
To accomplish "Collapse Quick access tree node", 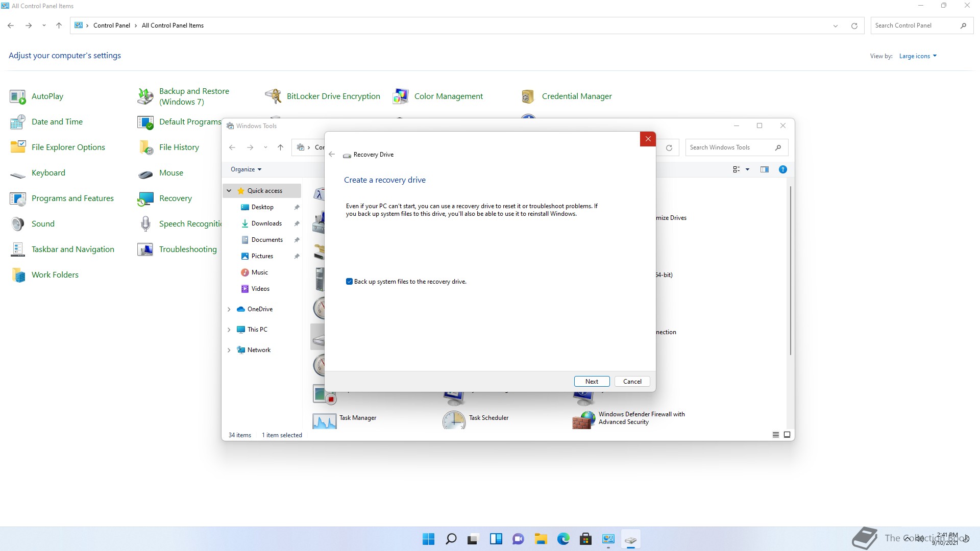I will click(229, 191).
